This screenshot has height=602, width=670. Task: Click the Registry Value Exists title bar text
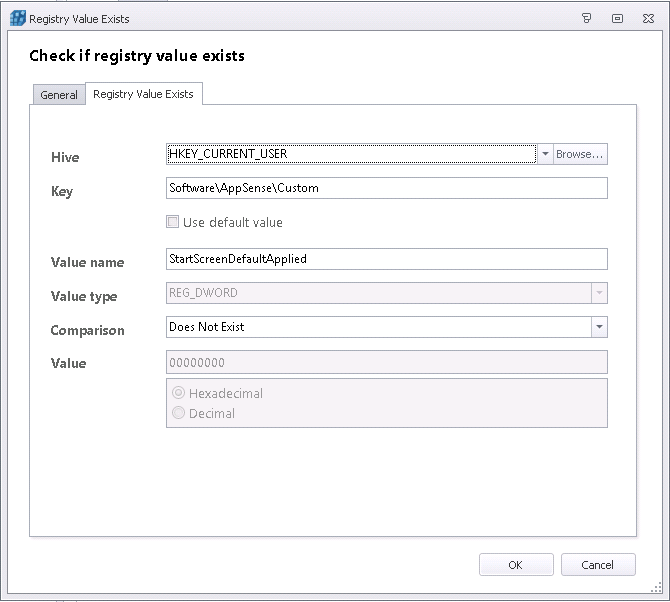point(79,19)
